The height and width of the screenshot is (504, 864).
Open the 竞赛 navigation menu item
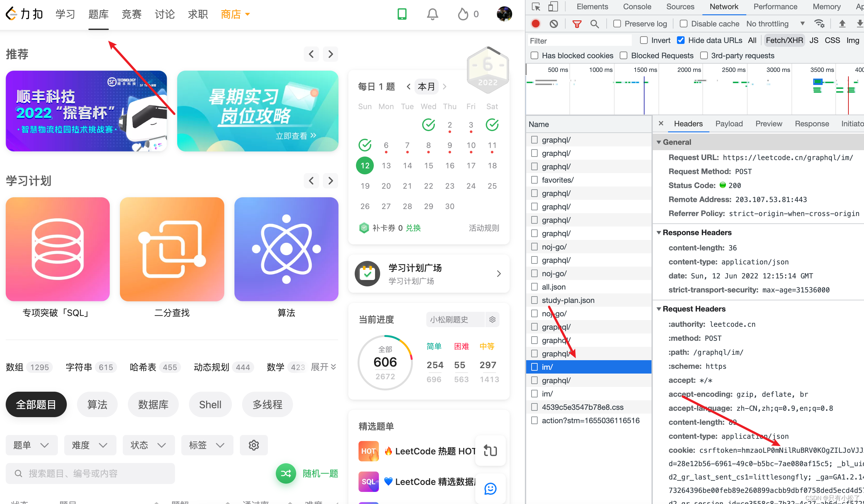tap(132, 14)
